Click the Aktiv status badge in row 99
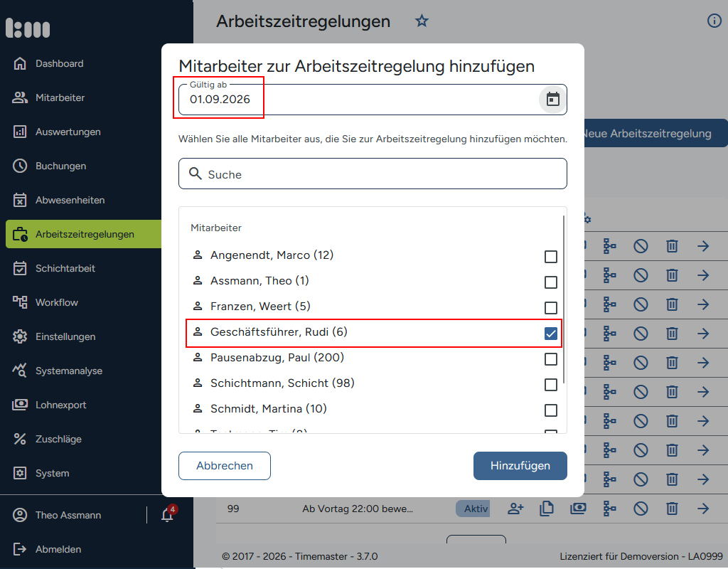Image resolution: width=728 pixels, height=569 pixels. click(473, 509)
